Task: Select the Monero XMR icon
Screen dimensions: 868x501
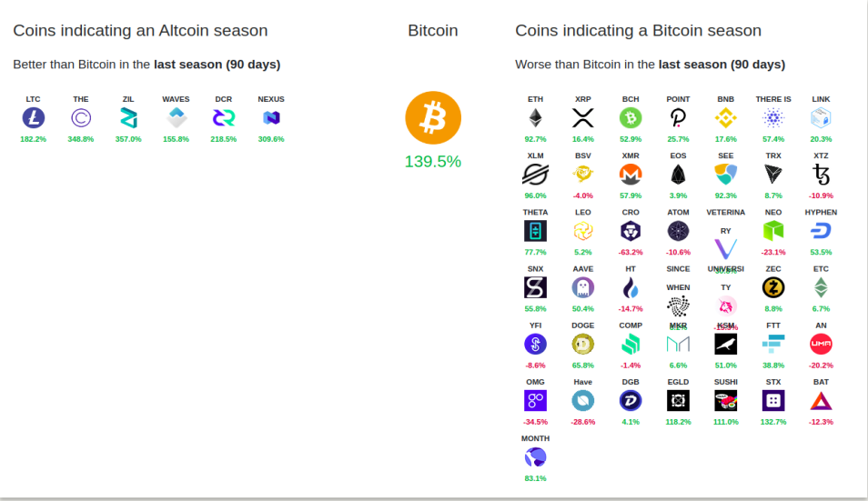Action: coord(631,175)
